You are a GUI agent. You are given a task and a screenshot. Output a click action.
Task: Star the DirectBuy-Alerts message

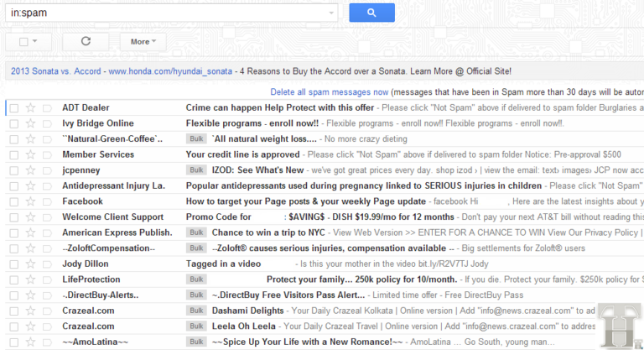point(30,295)
